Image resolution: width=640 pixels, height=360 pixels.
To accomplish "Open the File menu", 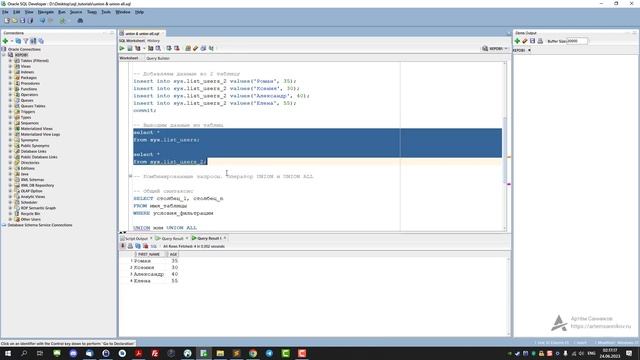I will coord(5,12).
